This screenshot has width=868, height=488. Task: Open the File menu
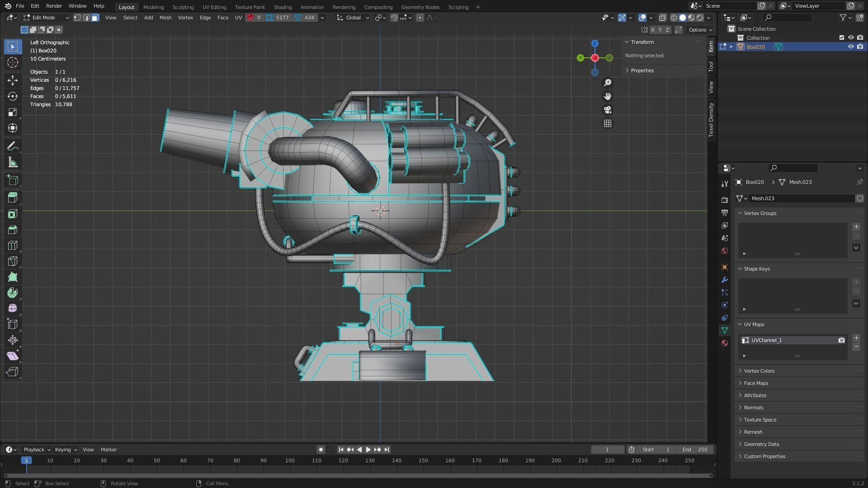point(20,6)
